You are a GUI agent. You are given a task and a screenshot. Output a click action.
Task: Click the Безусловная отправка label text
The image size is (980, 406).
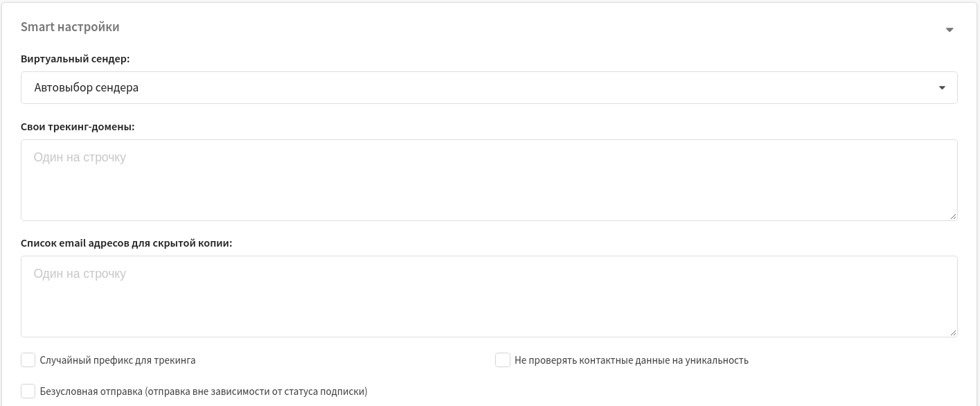click(204, 391)
